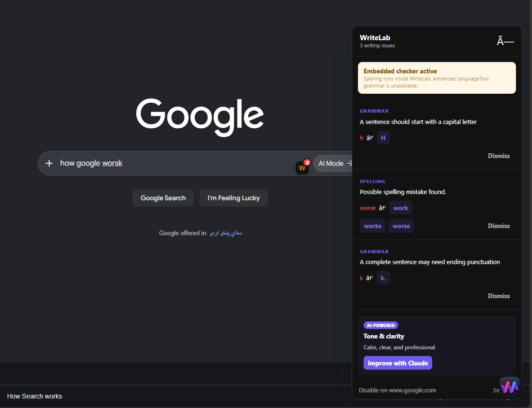Dismiss the spelling mistake issue

pyautogui.click(x=499, y=226)
